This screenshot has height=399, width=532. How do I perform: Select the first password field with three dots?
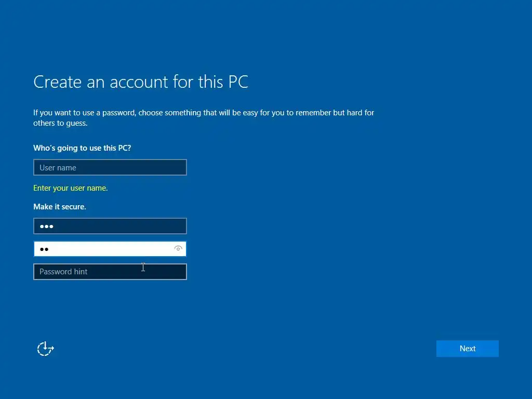[x=110, y=226]
